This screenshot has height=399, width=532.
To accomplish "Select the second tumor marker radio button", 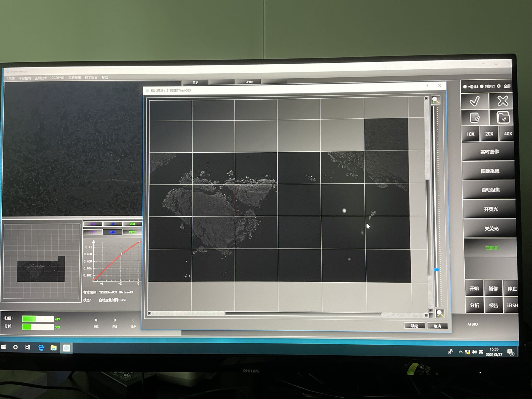I will tap(482, 86).
